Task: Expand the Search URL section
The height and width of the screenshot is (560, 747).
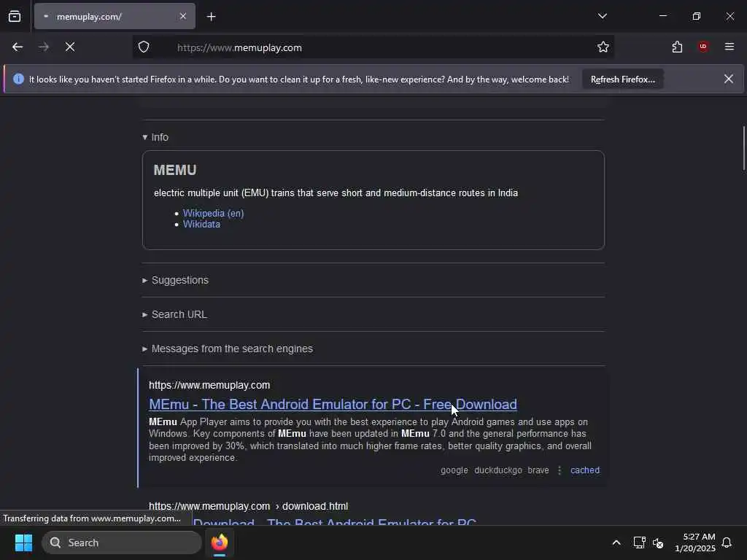Action: (x=174, y=314)
